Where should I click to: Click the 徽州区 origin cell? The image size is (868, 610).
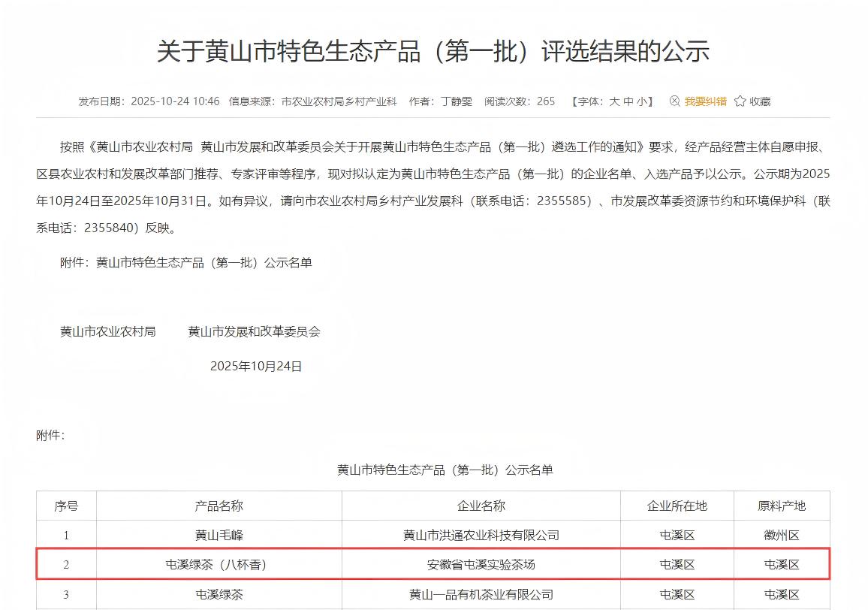[x=781, y=535]
